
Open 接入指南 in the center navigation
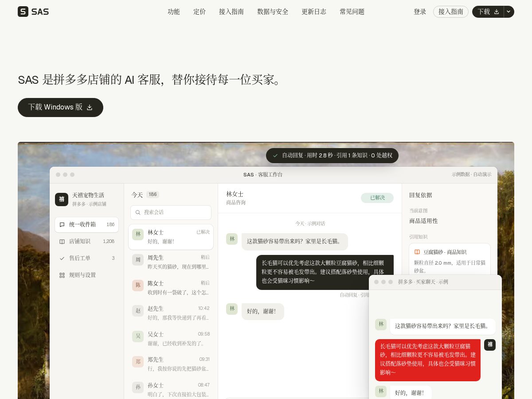pos(231,12)
